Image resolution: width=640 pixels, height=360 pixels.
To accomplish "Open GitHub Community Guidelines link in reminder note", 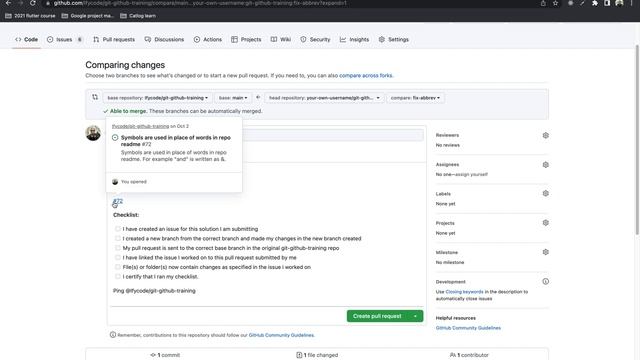I will (281, 335).
